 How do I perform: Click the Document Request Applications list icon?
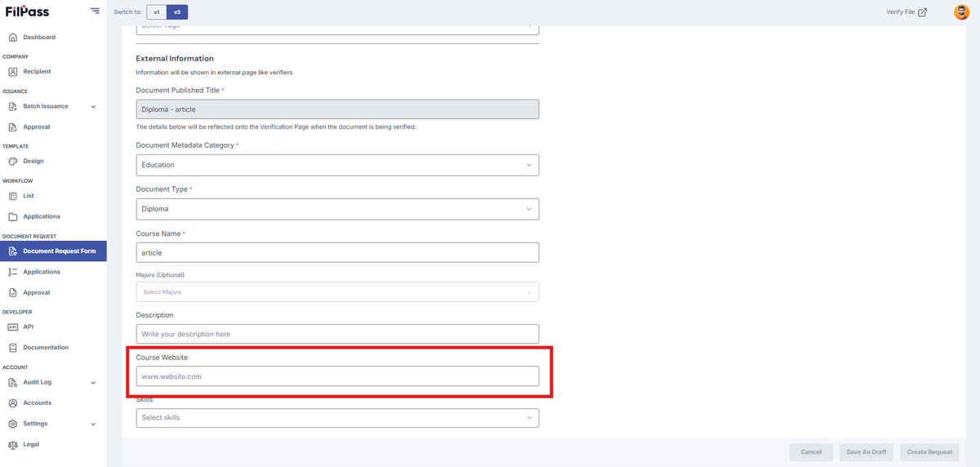pyautogui.click(x=13, y=272)
